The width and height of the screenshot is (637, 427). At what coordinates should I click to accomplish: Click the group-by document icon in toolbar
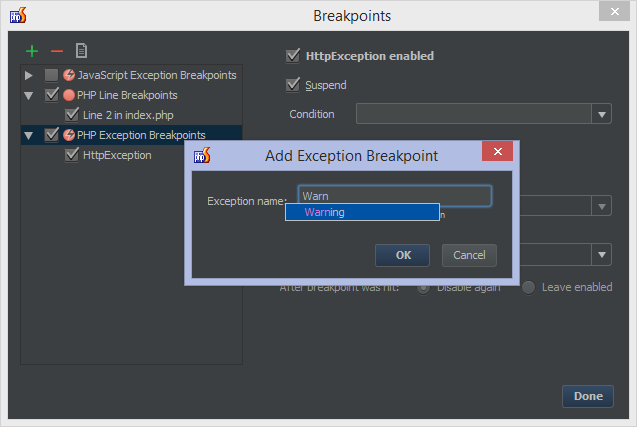[x=81, y=51]
